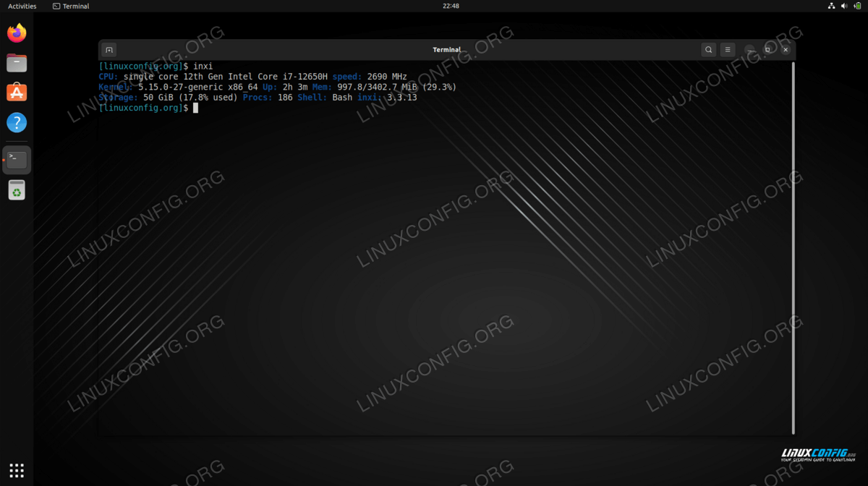The image size is (868, 486).
Task: Select the Terminal icon in dock
Action: (17, 160)
